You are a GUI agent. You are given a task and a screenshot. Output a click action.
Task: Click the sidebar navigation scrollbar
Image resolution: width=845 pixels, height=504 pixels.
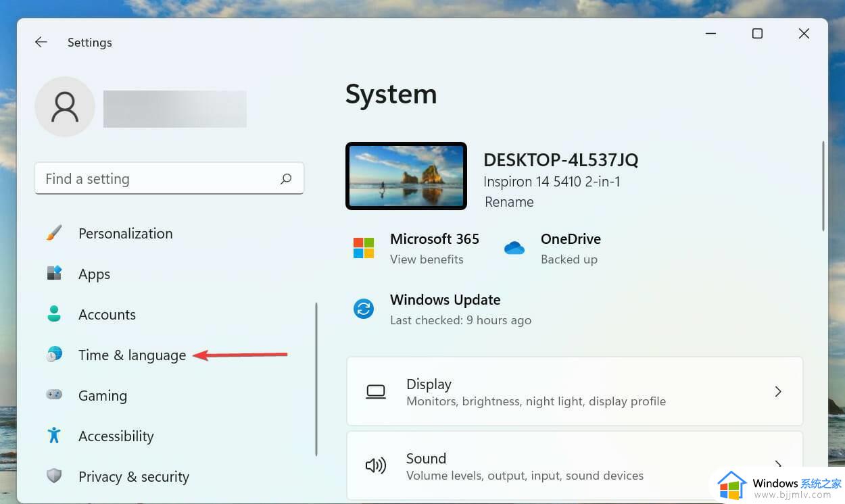click(x=316, y=378)
